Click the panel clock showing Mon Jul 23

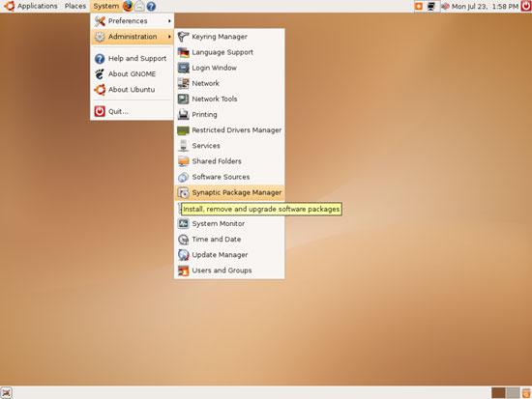(486, 6)
